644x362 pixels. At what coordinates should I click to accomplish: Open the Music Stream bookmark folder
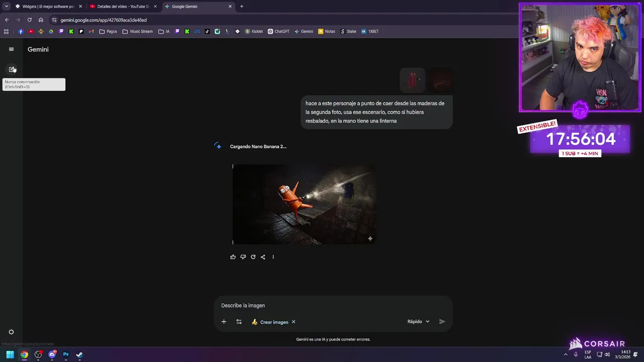[137, 31]
